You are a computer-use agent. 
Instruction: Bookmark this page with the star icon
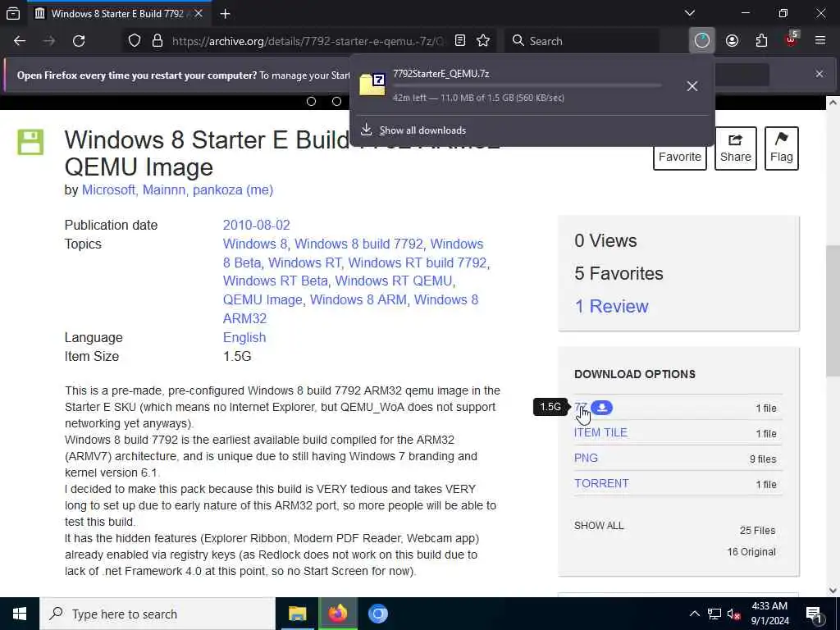pyautogui.click(x=483, y=41)
